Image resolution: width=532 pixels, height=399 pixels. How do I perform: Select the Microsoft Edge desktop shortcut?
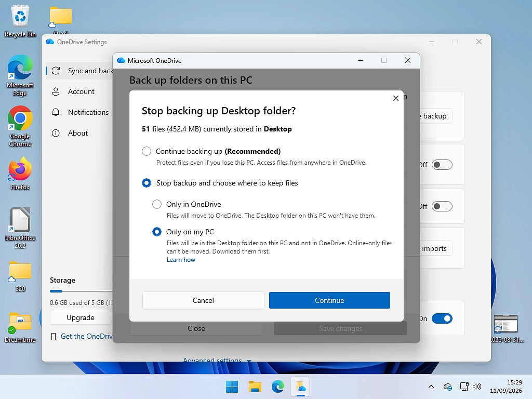pos(20,75)
